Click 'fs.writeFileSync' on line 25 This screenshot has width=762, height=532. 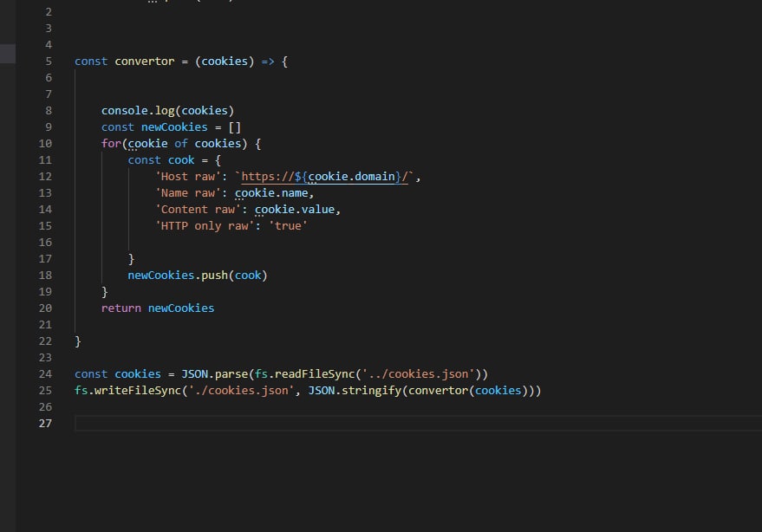(x=127, y=391)
